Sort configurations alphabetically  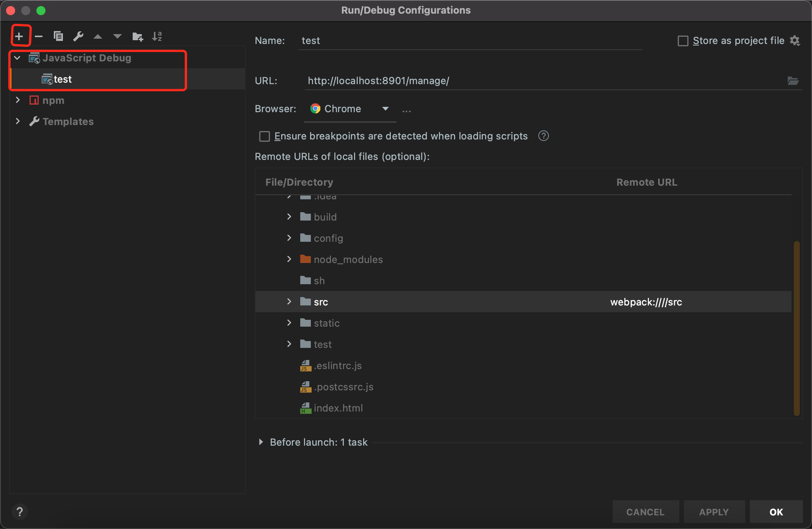pos(157,36)
